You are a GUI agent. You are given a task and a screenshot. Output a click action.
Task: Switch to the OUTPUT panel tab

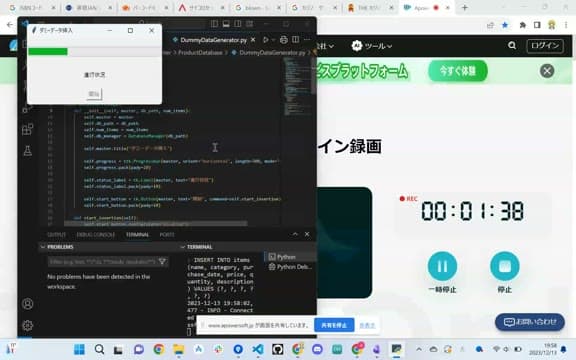click(x=57, y=234)
